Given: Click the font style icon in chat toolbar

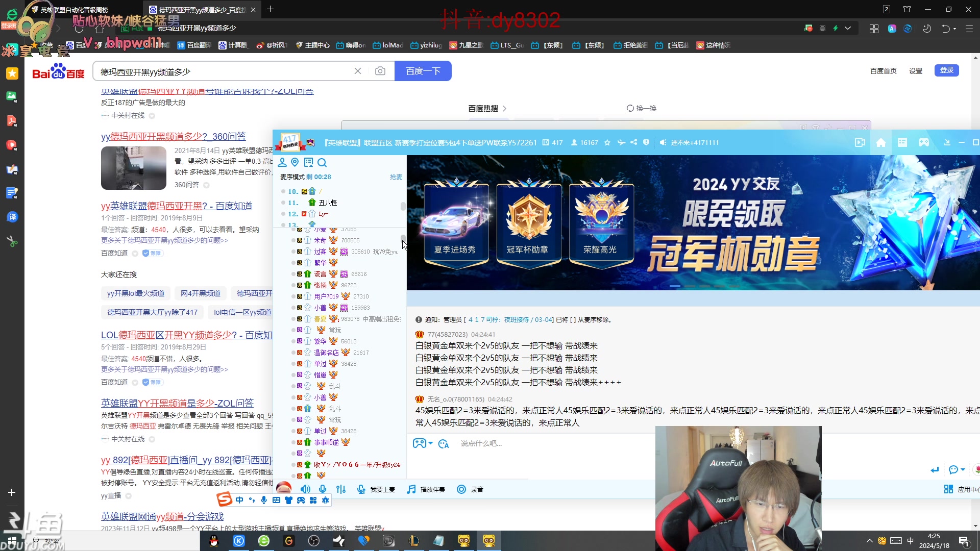Looking at the screenshot, I should (444, 444).
